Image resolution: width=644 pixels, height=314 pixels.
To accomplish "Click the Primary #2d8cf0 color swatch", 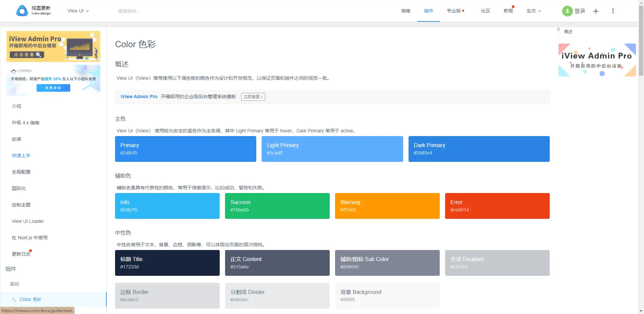I will tap(185, 149).
